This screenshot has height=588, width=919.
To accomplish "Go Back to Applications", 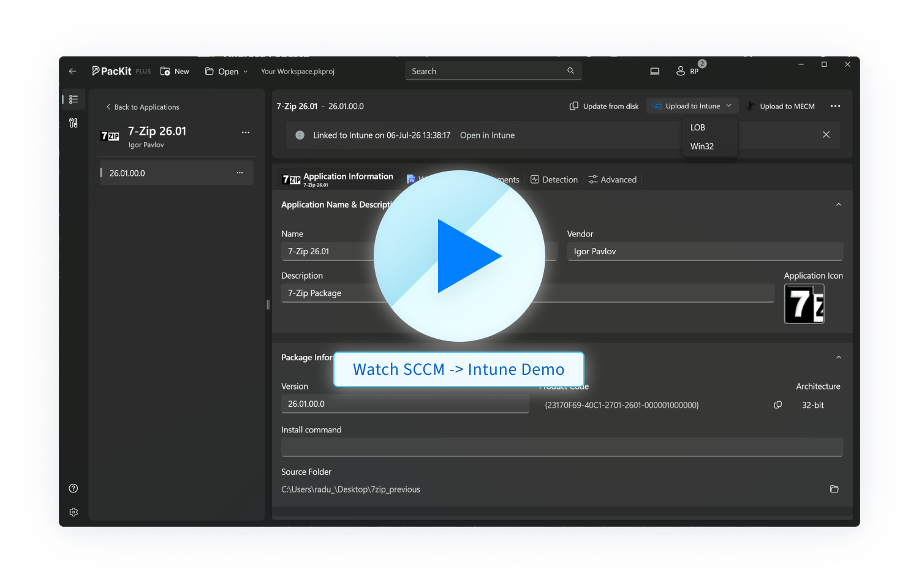I will (143, 107).
